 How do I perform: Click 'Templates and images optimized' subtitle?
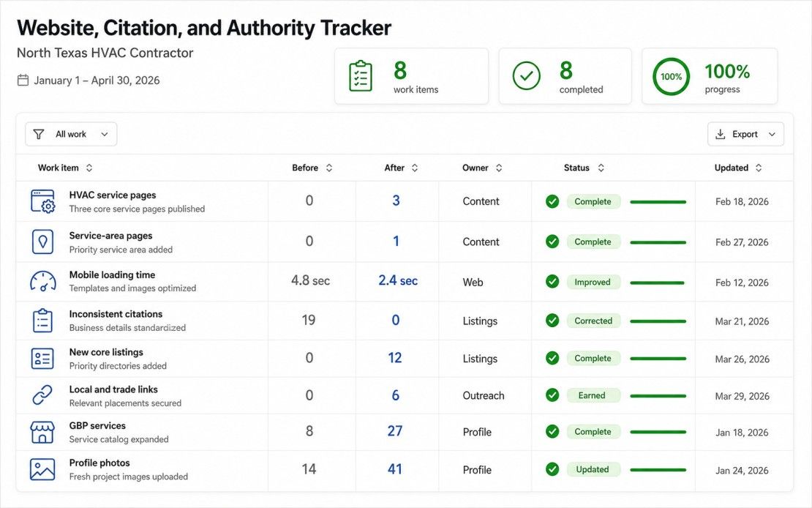tap(132, 288)
